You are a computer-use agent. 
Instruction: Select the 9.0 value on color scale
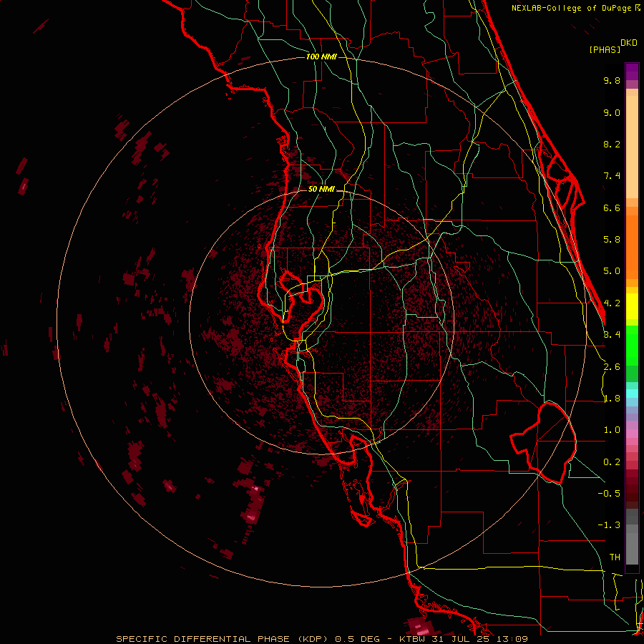[612, 112]
